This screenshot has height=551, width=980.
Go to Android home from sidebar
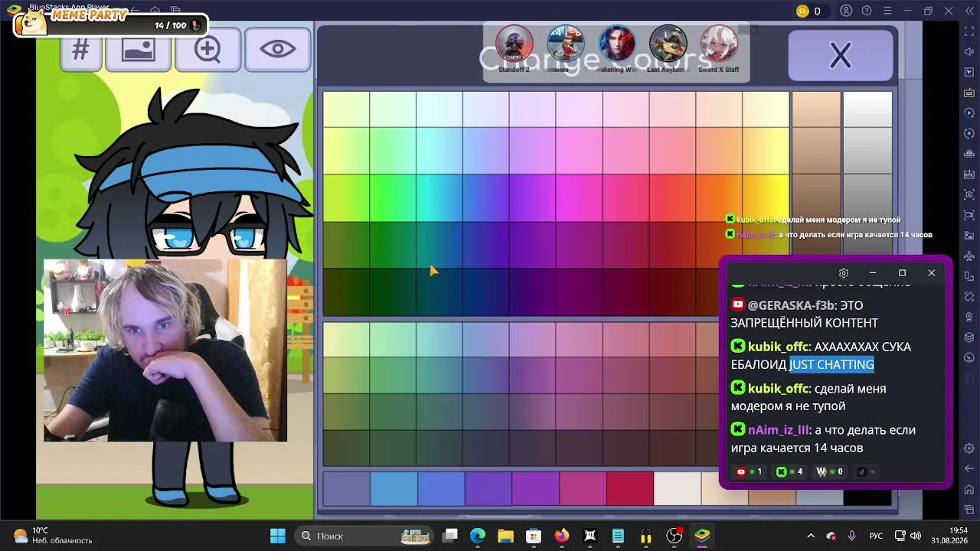pyautogui.click(x=969, y=489)
